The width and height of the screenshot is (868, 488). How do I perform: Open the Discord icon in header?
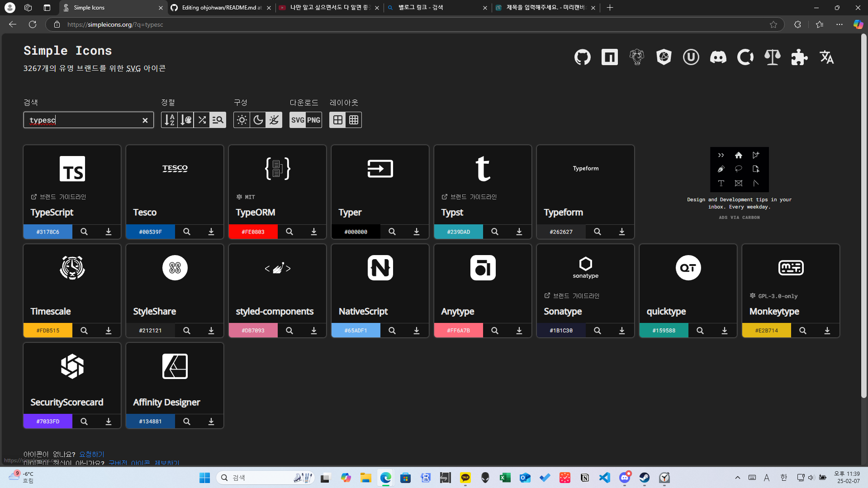[718, 57]
